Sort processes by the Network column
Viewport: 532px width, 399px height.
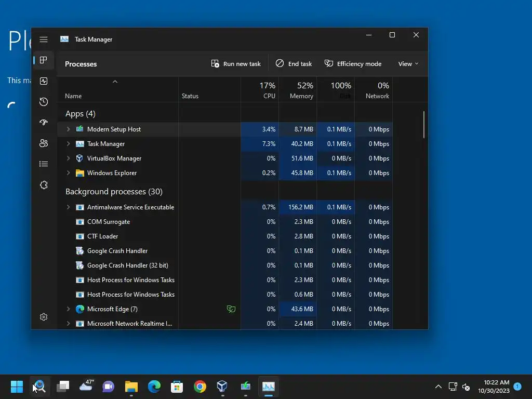374,90
